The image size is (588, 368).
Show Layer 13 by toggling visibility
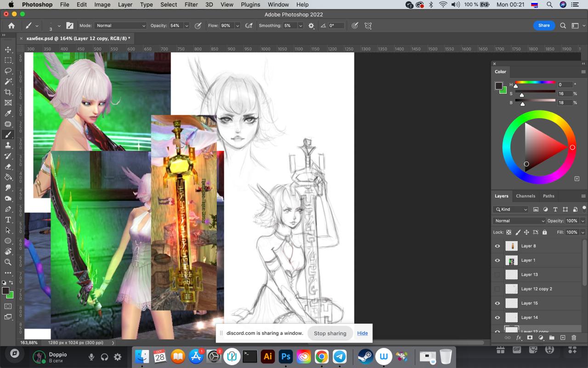[x=497, y=275]
